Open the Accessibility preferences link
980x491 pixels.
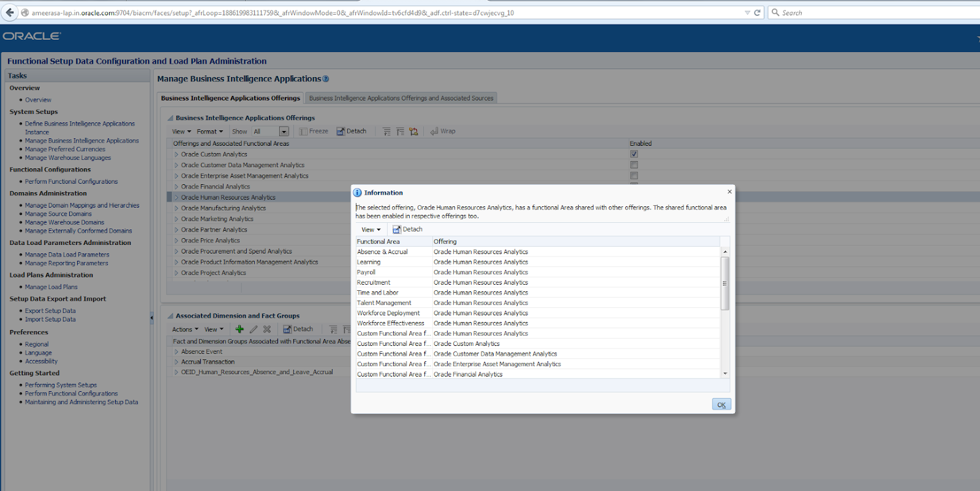click(41, 361)
